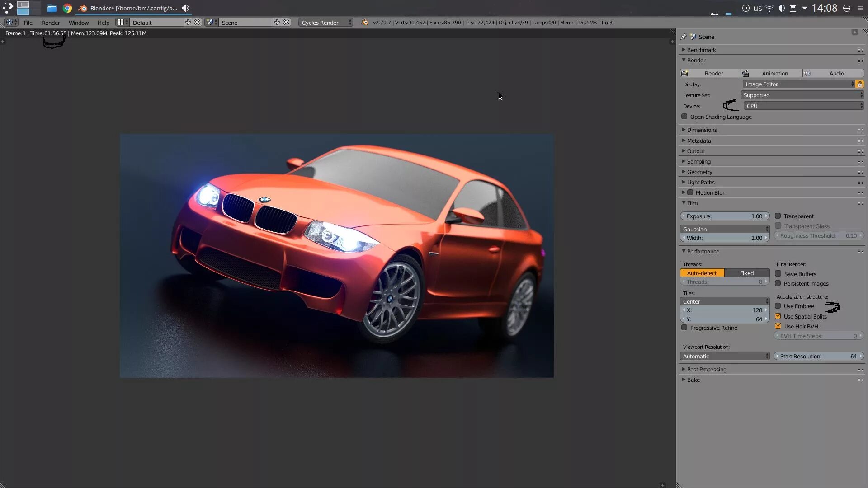The width and height of the screenshot is (868, 488).
Task: Toggle the Lock Interface button beside Display
Action: (860, 84)
